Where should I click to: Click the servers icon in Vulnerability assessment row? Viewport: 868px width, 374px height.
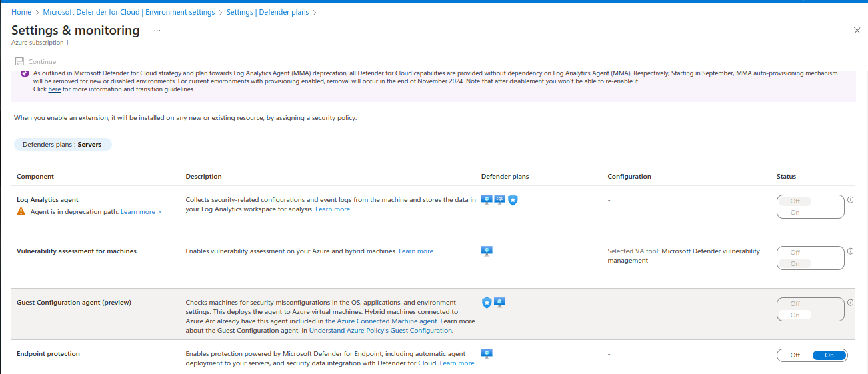tap(487, 251)
